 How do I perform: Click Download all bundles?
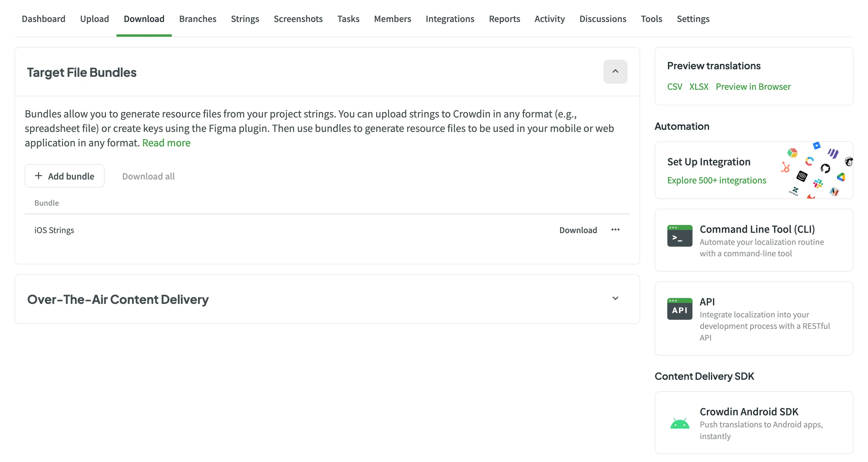coord(148,176)
